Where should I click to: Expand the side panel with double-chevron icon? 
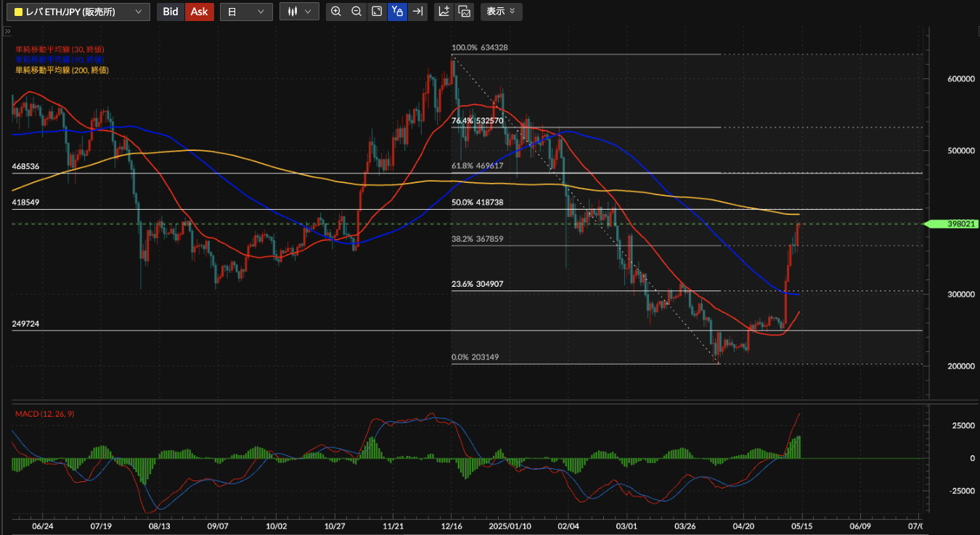8,32
